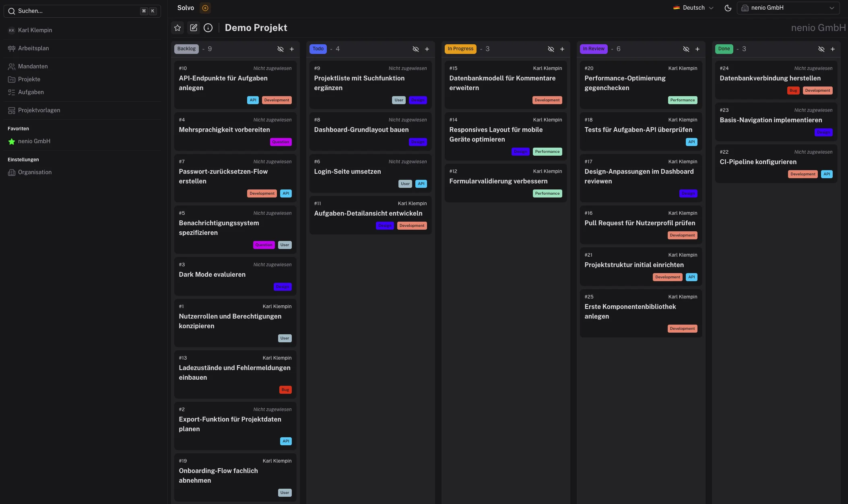Viewport: 848px width, 504px height.
Task: Add a card to the In Progress column
Action: coord(562,49)
